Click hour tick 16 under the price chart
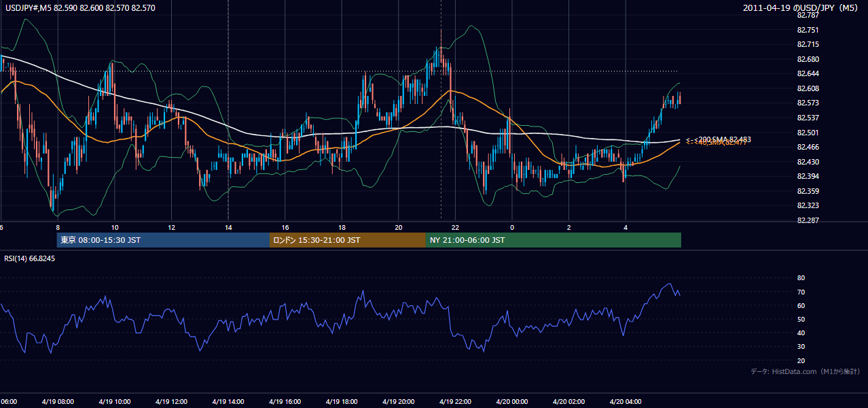This screenshot has height=408, width=868. pos(285,227)
